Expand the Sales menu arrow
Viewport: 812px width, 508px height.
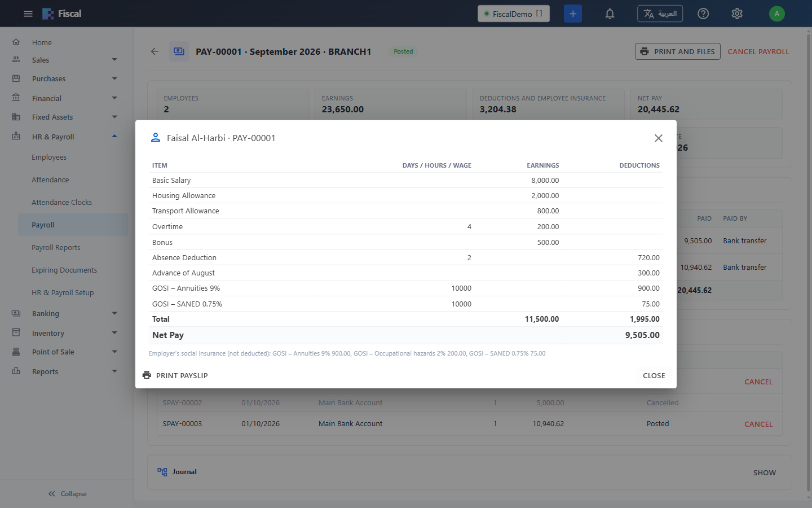(x=114, y=60)
